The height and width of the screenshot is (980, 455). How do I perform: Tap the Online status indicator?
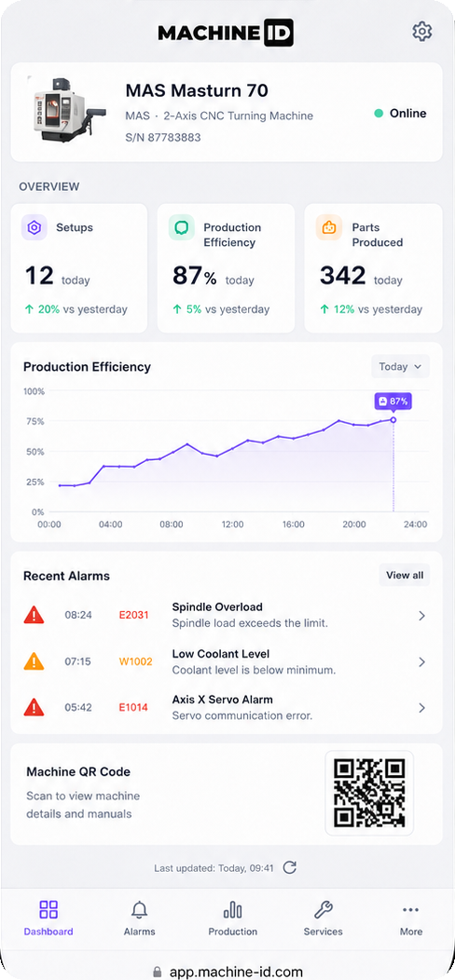(400, 113)
